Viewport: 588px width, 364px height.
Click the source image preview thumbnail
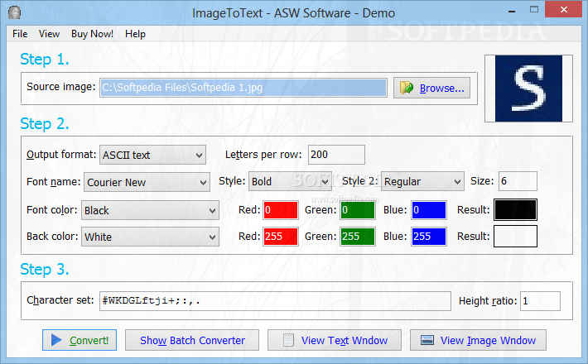[x=528, y=89]
